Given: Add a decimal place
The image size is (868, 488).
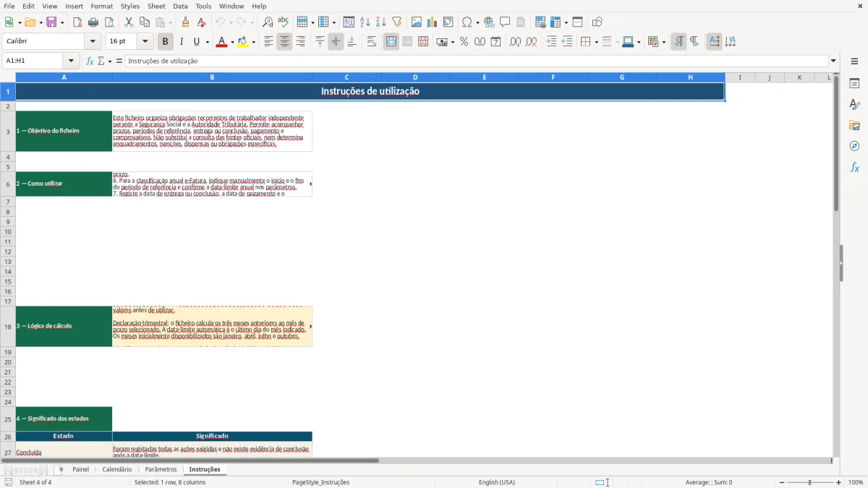Looking at the screenshot, I should (x=515, y=42).
